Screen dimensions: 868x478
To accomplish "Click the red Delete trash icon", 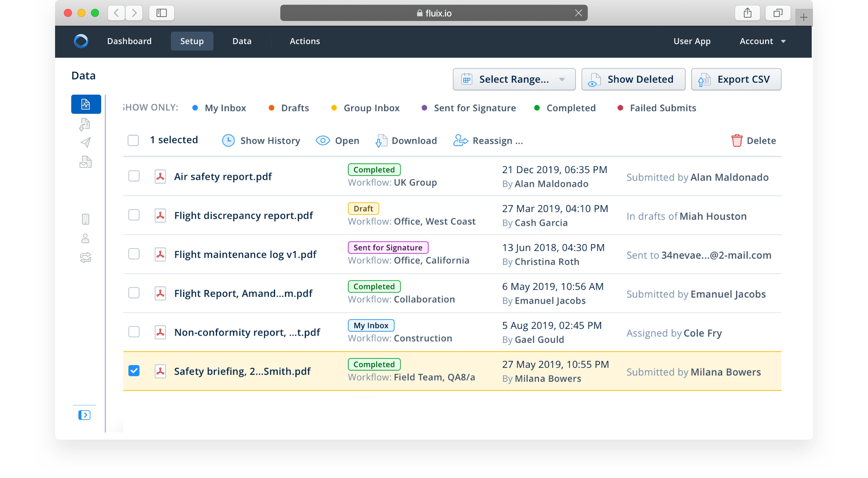I will point(737,140).
